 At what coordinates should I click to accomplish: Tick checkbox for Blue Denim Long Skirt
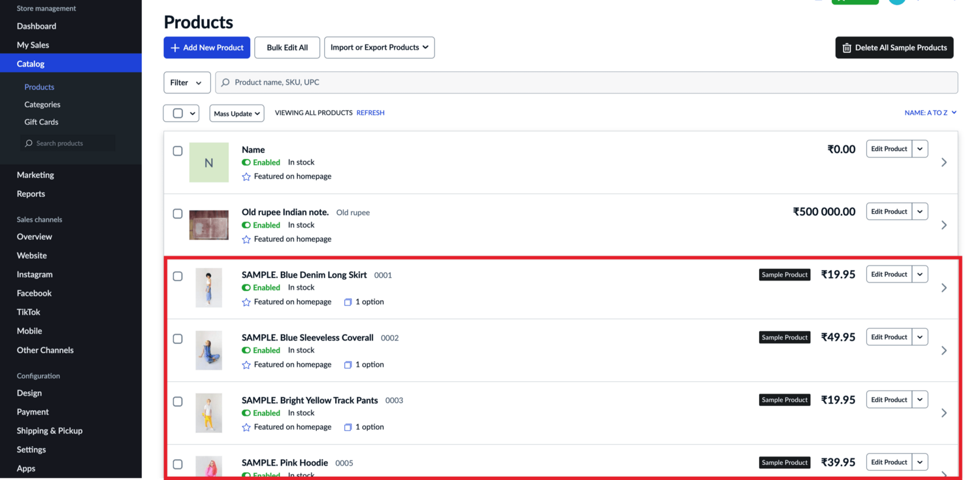(178, 277)
